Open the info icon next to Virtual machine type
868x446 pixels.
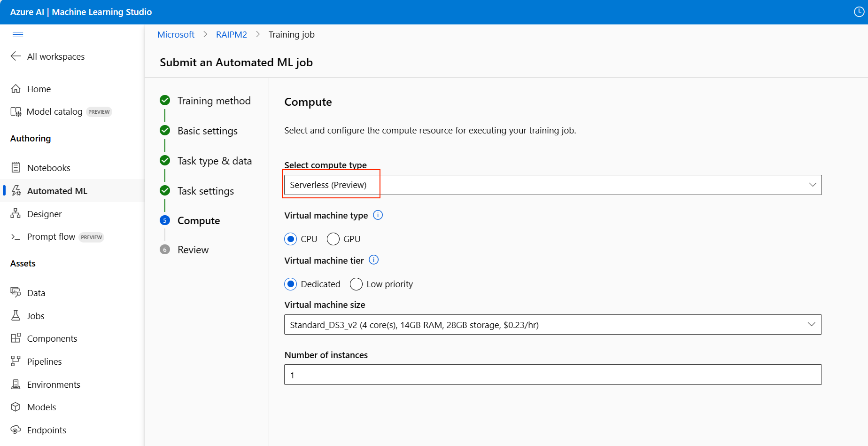378,215
